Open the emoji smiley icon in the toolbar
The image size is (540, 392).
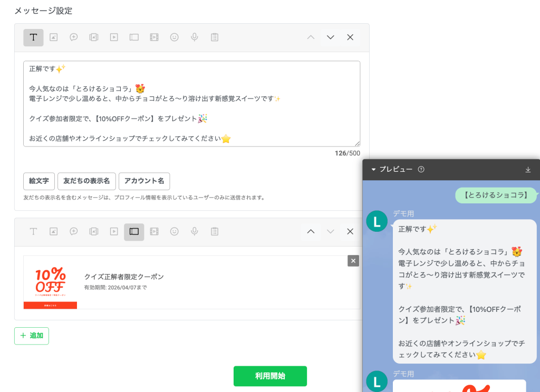point(174,37)
